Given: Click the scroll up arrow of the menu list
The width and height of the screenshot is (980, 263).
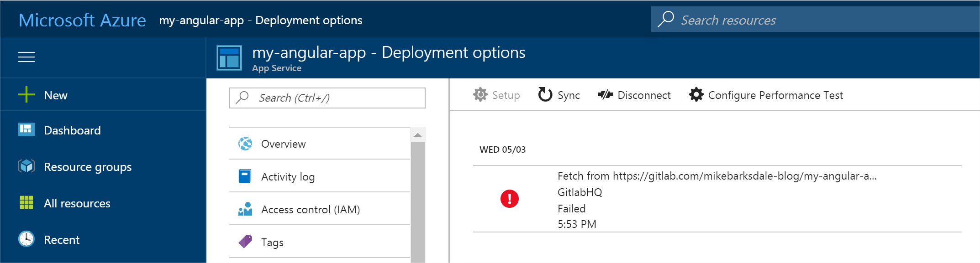Looking at the screenshot, I should (417, 135).
